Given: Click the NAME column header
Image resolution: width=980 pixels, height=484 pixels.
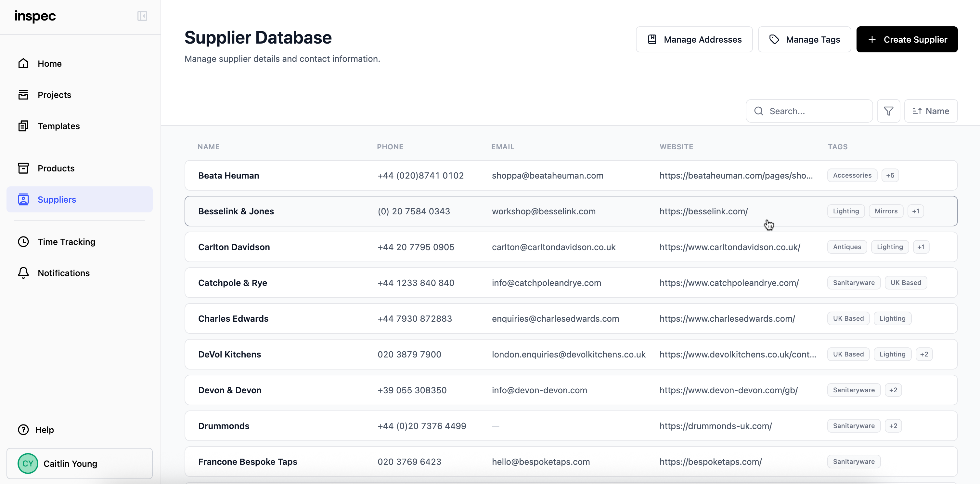Looking at the screenshot, I should pos(209,147).
